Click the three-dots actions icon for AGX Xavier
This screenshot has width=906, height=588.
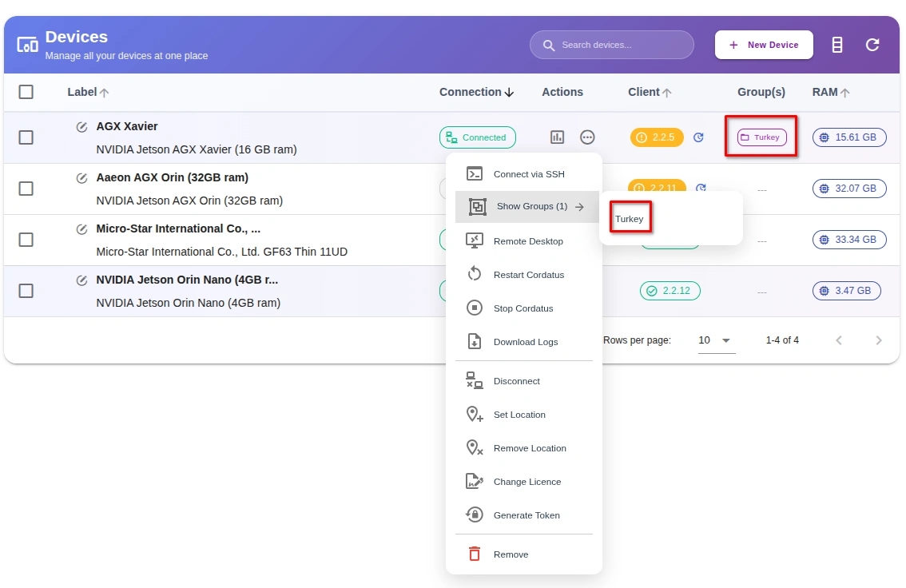(587, 137)
